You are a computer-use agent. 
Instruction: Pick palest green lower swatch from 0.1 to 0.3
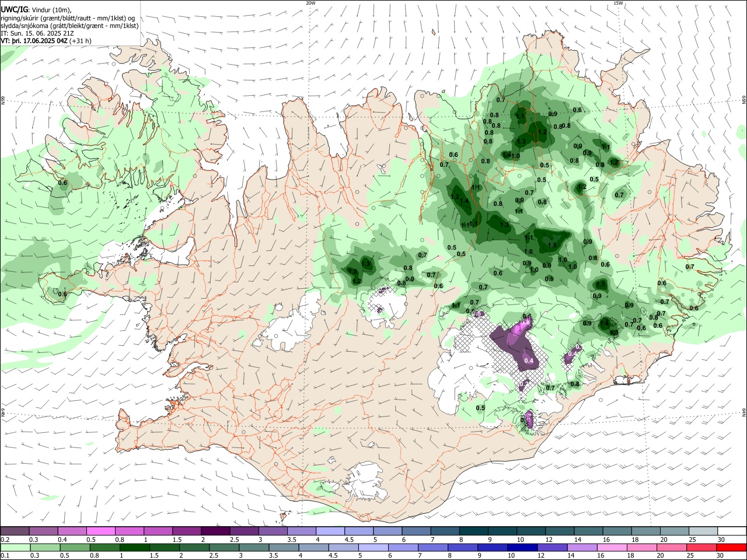16,547
